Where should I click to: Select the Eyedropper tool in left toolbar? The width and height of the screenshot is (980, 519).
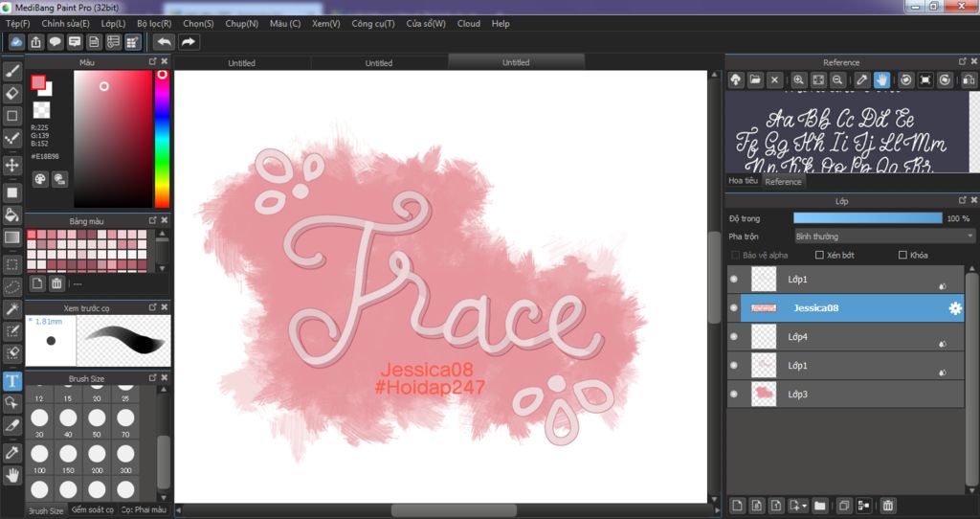tap(11, 452)
